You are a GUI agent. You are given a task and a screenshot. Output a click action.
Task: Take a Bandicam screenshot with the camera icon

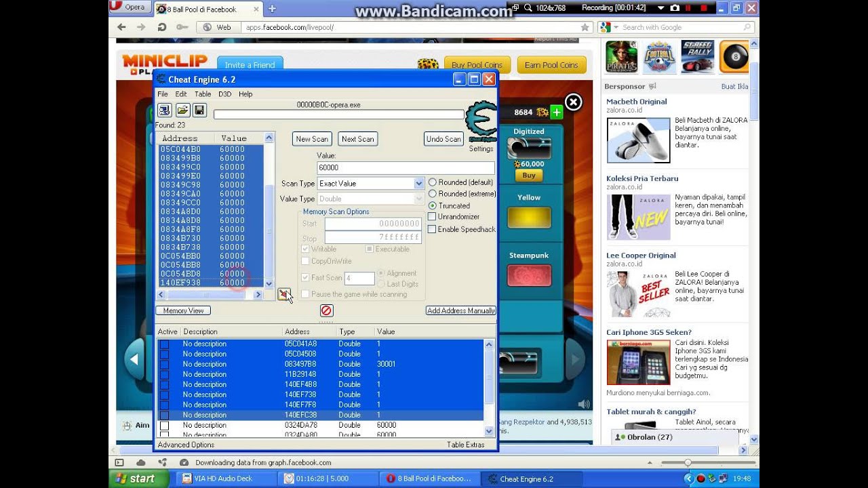[x=675, y=7]
